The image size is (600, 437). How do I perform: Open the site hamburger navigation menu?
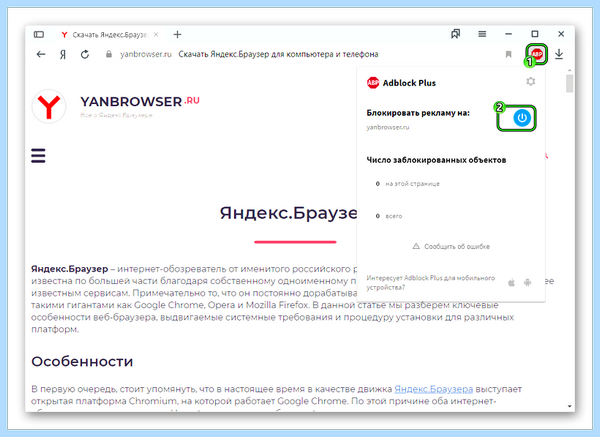[x=38, y=156]
